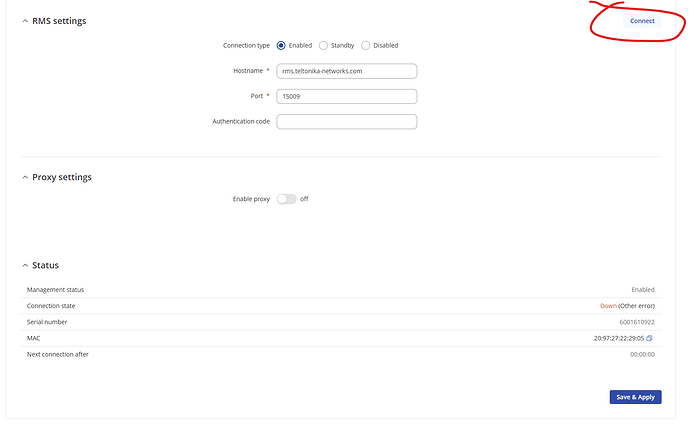Collapse the Proxy settings section chevron
690x432 pixels.
[x=25, y=177]
